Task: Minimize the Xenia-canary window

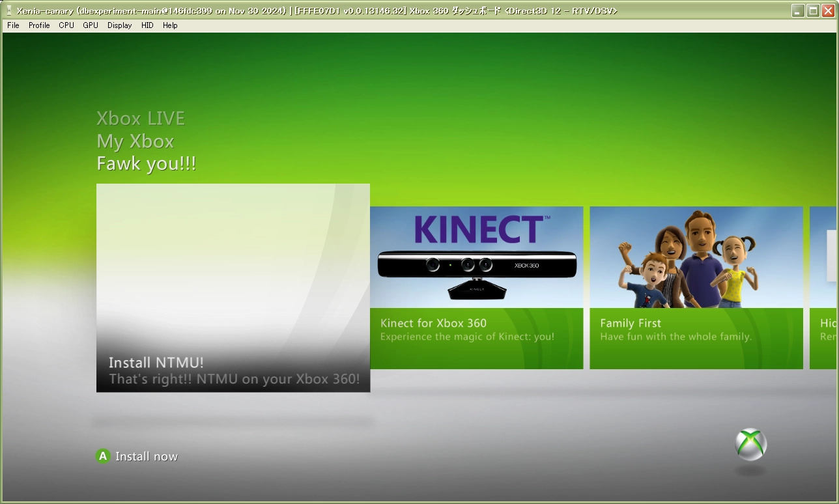Action: (798, 10)
